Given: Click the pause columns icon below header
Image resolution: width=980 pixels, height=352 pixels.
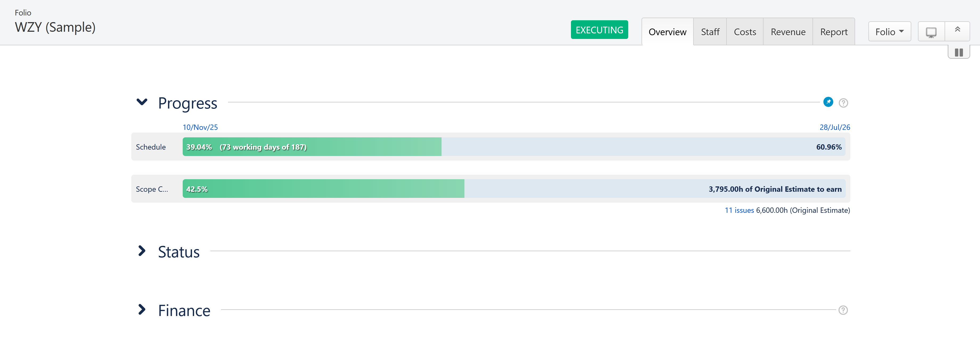Looking at the screenshot, I should click(959, 53).
